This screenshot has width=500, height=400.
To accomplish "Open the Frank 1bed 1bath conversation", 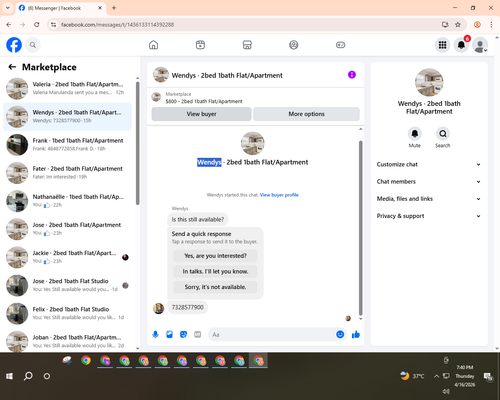I will [68, 145].
